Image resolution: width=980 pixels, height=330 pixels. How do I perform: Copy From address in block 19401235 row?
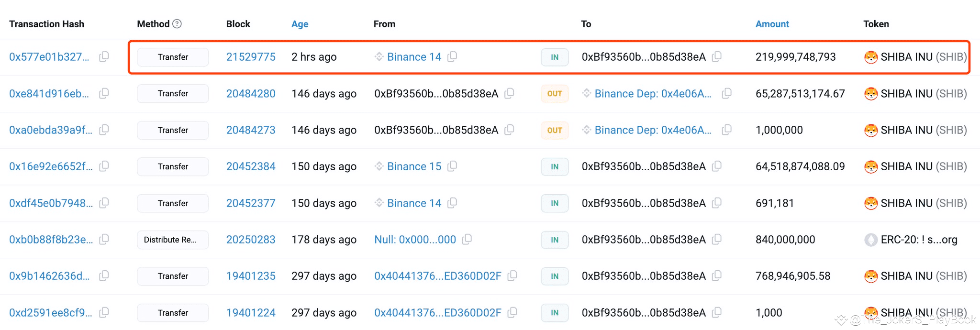(512, 275)
